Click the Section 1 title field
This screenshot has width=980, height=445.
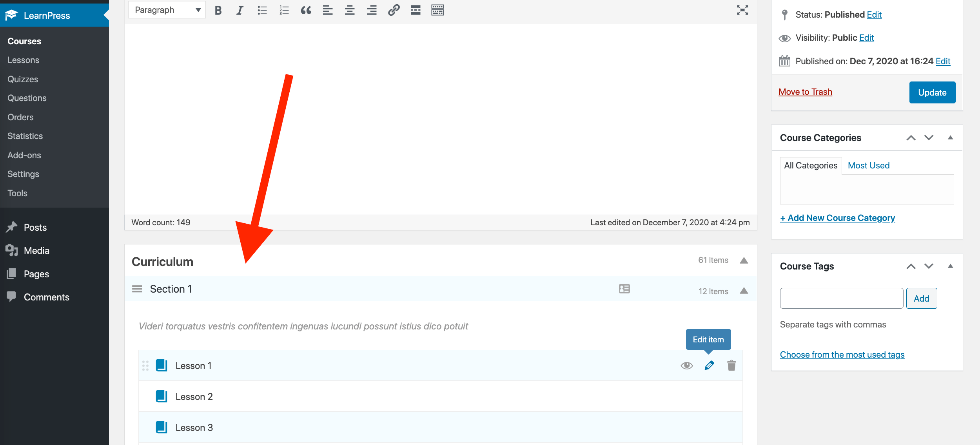click(171, 289)
